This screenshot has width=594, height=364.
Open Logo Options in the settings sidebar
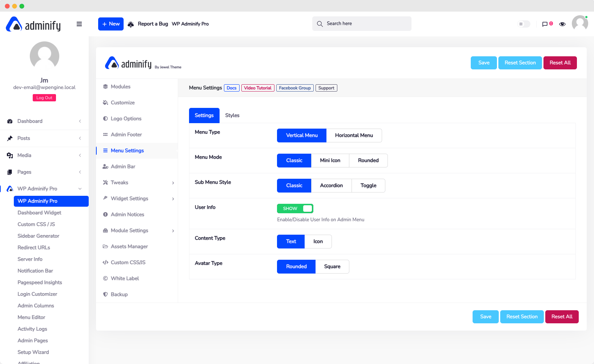click(x=126, y=118)
